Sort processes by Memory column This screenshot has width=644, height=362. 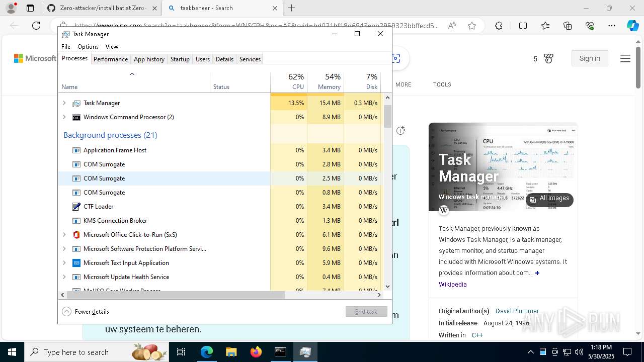pos(326,82)
